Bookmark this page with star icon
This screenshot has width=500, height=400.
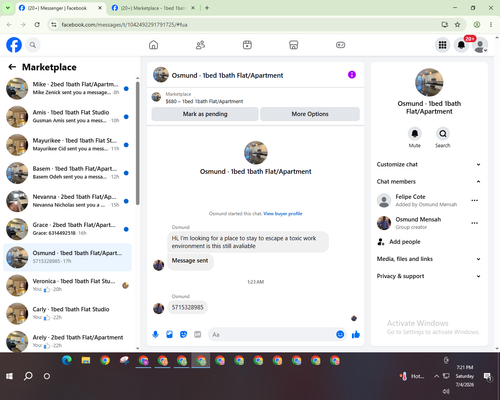point(457,25)
